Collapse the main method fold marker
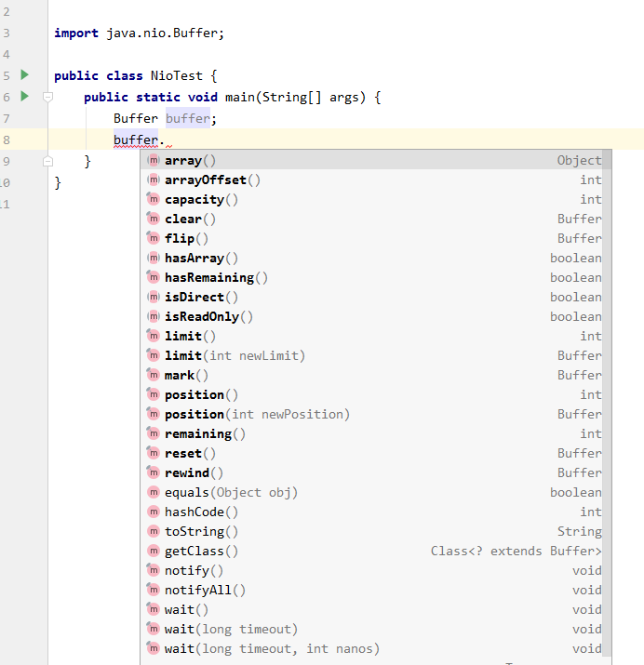Screen dimensions: 644x665 pyautogui.click(x=48, y=98)
